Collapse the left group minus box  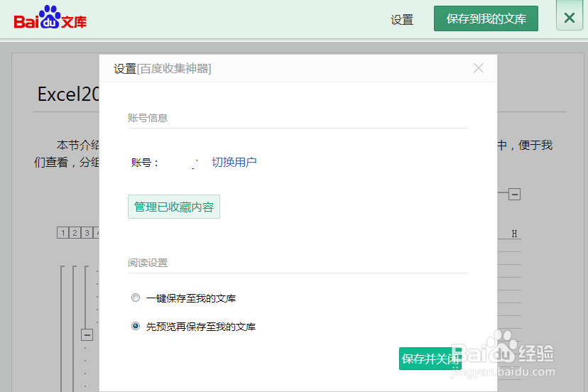pyautogui.click(x=87, y=334)
